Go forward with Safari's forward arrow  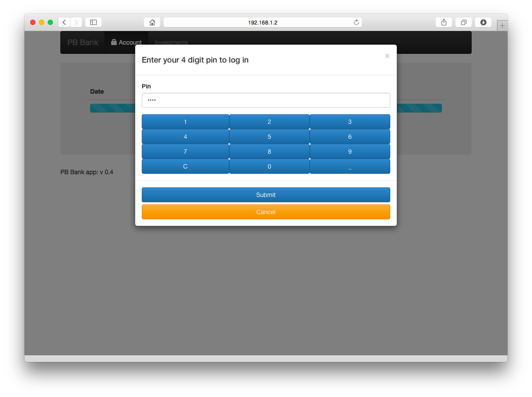(76, 22)
